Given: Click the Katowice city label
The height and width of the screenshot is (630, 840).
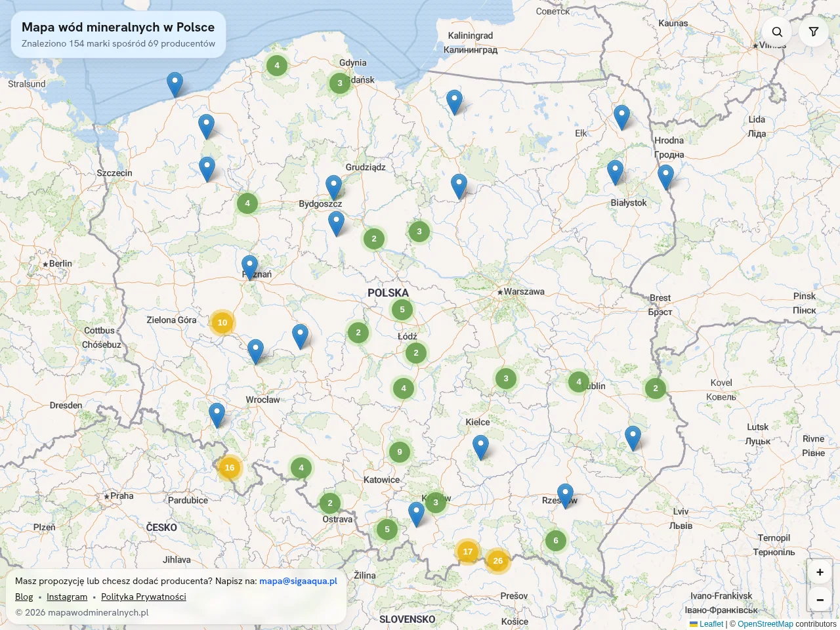Looking at the screenshot, I should tap(381, 480).
